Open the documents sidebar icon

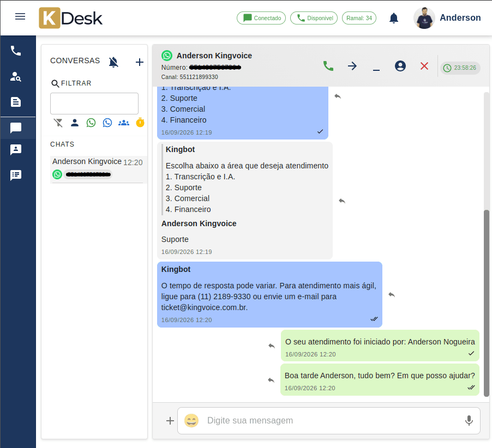[16, 102]
